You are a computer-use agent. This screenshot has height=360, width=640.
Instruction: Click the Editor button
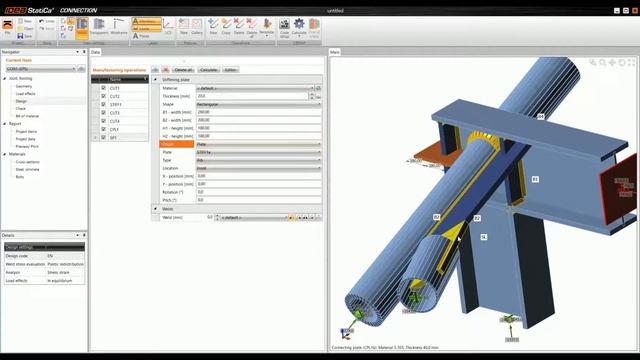click(230, 70)
